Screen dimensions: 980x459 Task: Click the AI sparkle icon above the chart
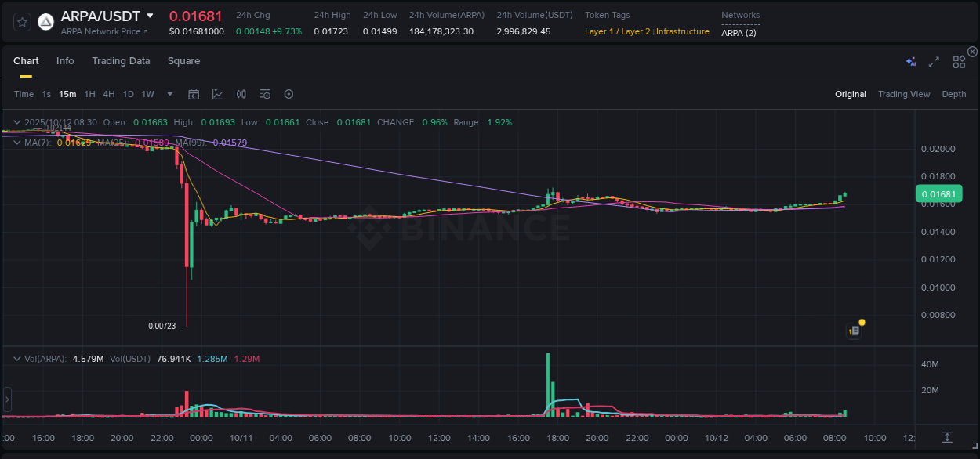tap(910, 60)
